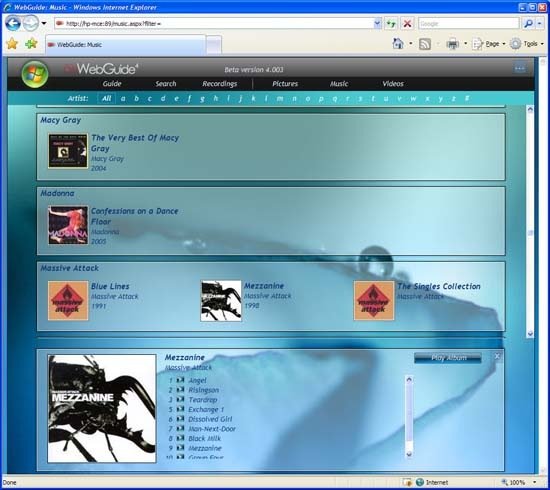Click The Singles Collection album cover
This screenshot has height=490, width=550.
click(374, 301)
